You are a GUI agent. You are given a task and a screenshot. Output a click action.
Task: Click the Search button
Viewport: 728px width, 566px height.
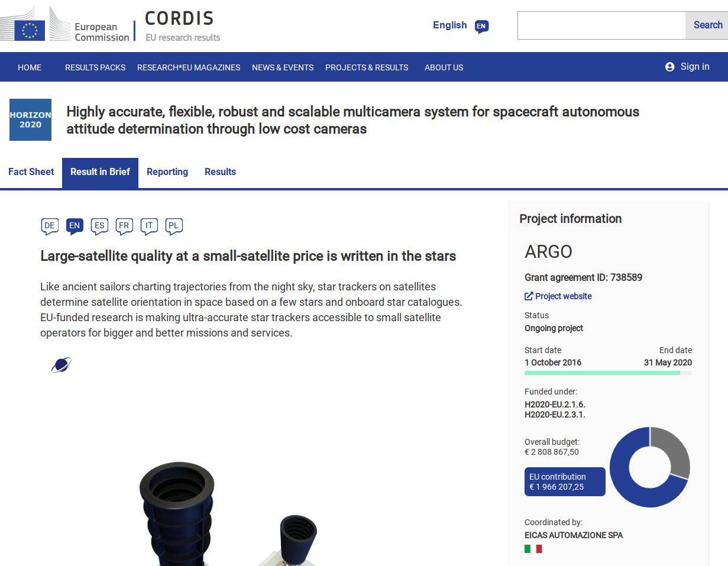click(707, 25)
